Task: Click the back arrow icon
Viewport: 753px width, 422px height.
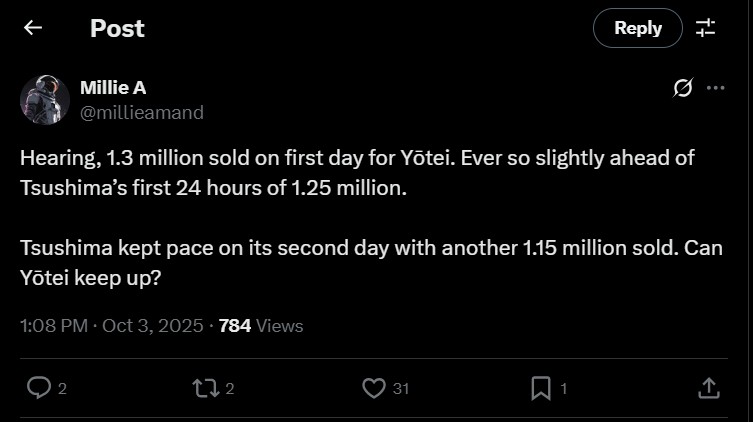Action: 33,28
